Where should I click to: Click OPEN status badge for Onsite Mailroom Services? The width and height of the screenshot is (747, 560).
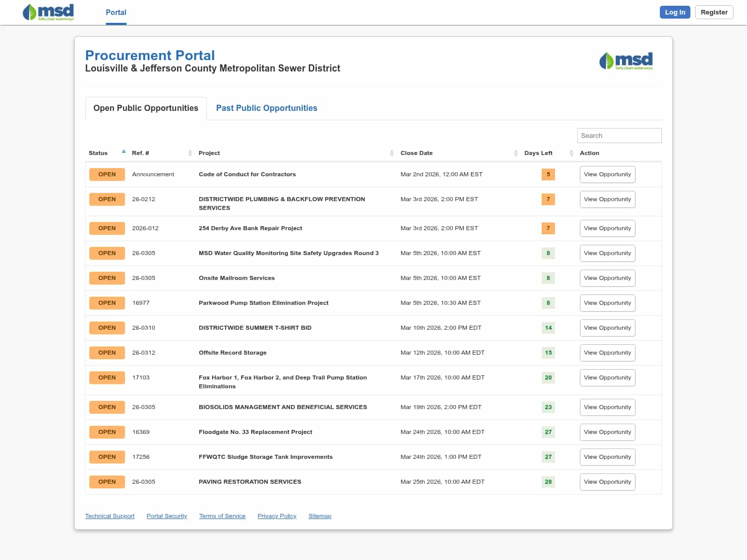pyautogui.click(x=107, y=278)
